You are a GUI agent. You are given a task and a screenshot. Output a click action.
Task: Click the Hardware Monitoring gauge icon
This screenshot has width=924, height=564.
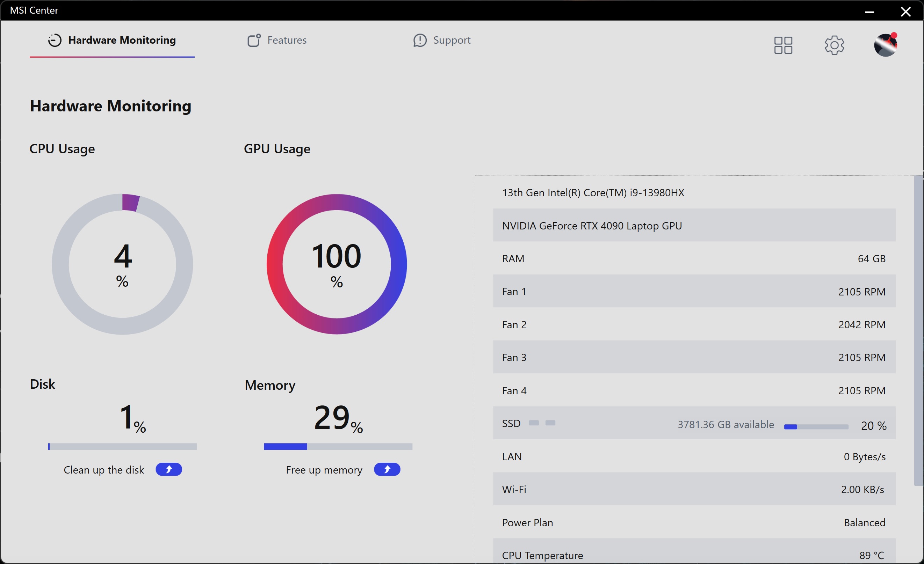point(55,40)
